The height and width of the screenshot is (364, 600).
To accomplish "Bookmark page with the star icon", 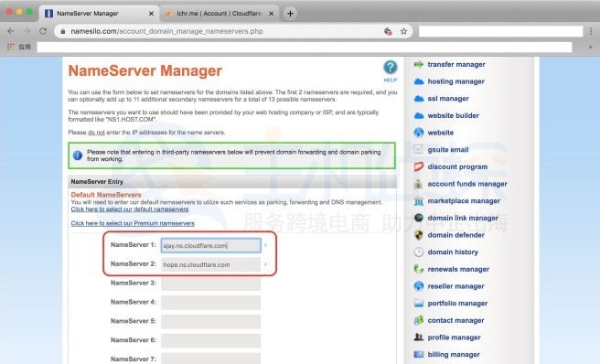I will pos(403,31).
